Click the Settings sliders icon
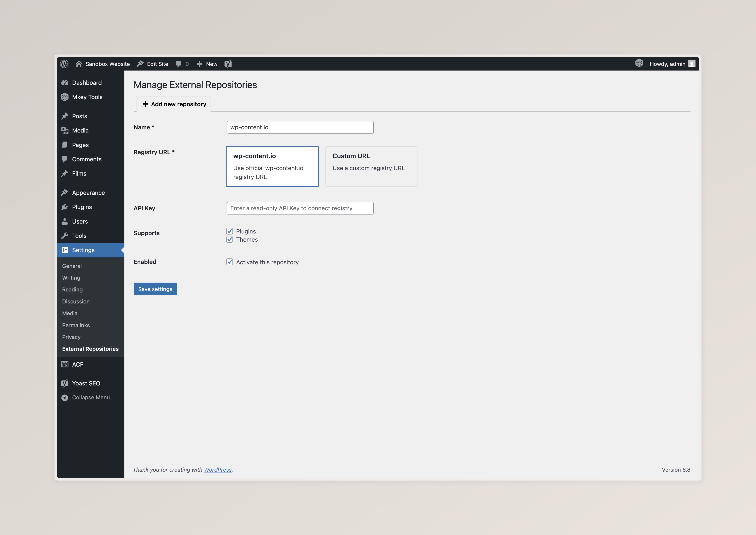This screenshot has height=535, width=756. click(x=65, y=250)
